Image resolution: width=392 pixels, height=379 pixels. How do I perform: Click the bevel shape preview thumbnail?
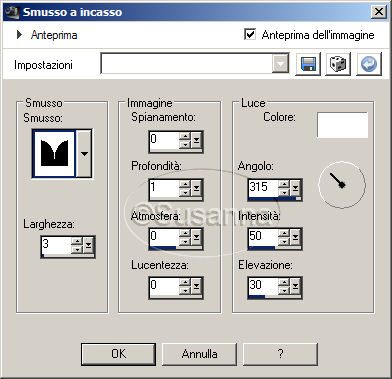(x=54, y=153)
